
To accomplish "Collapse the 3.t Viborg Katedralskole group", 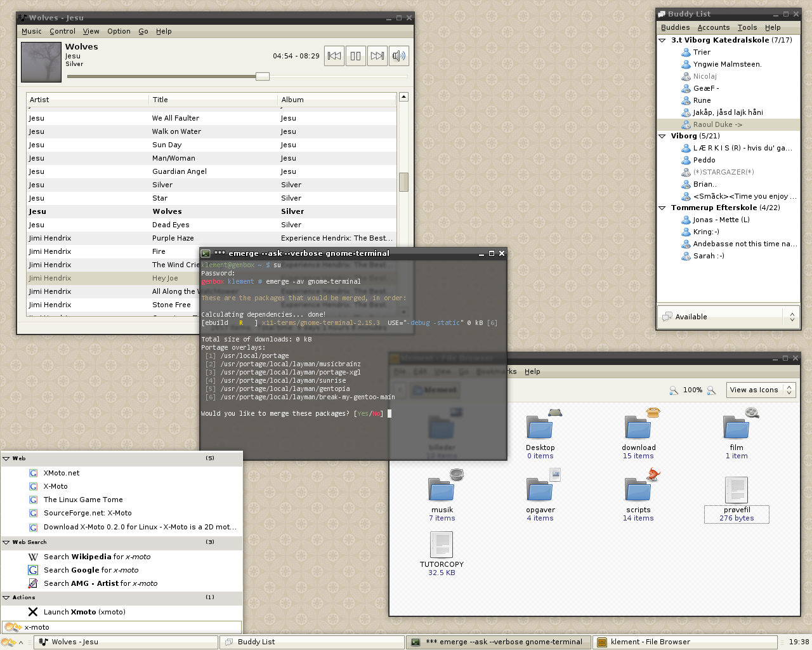I will tap(662, 40).
